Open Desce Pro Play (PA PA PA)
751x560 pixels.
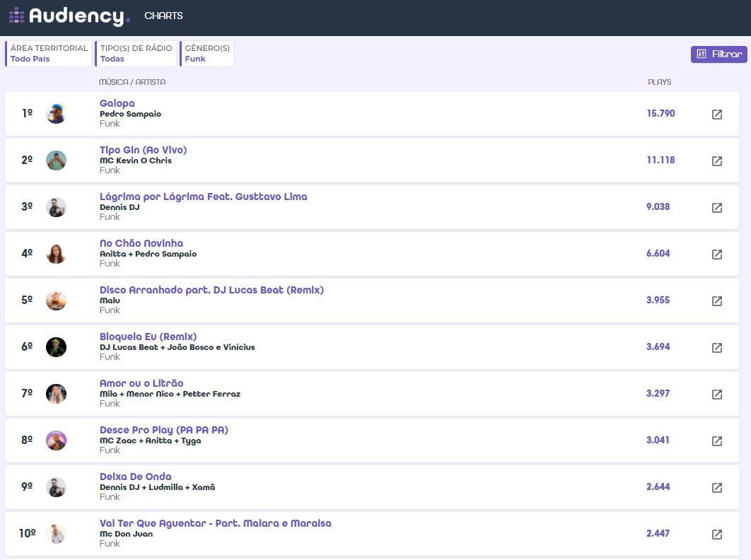click(x=164, y=430)
